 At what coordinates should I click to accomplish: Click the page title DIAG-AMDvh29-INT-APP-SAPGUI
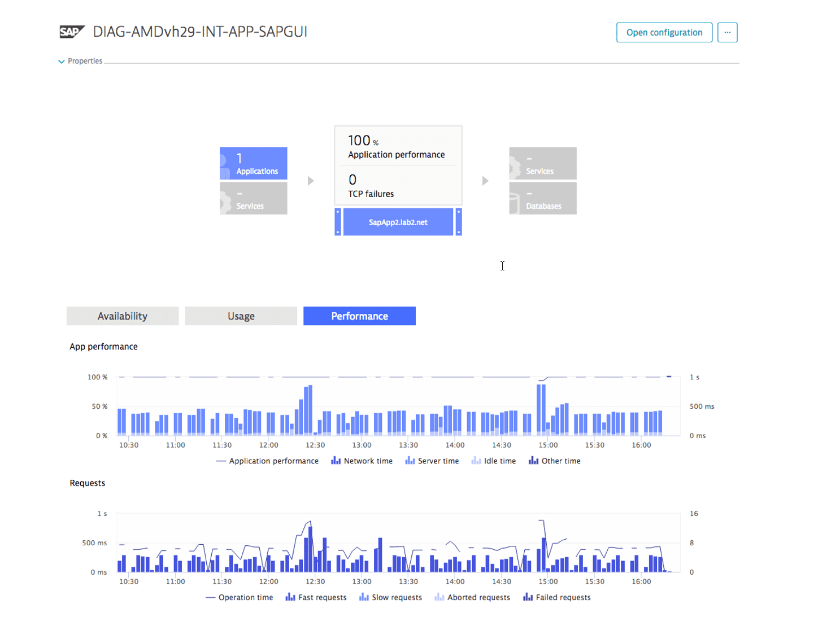click(200, 32)
